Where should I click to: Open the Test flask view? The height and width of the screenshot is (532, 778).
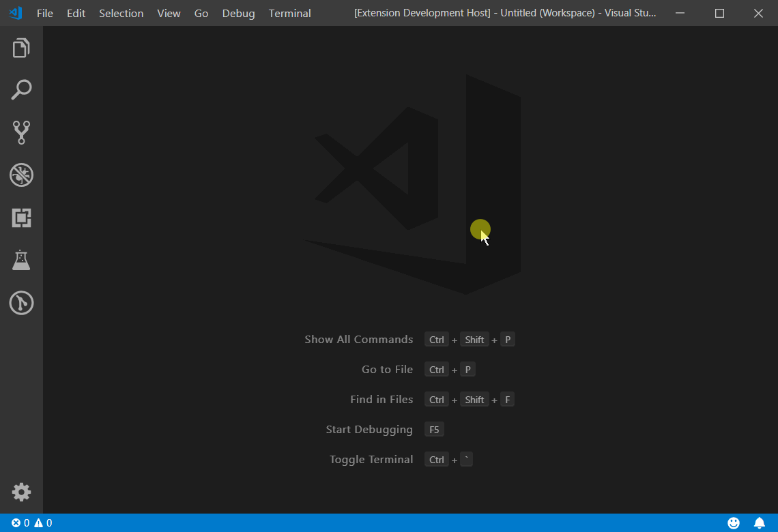21,260
